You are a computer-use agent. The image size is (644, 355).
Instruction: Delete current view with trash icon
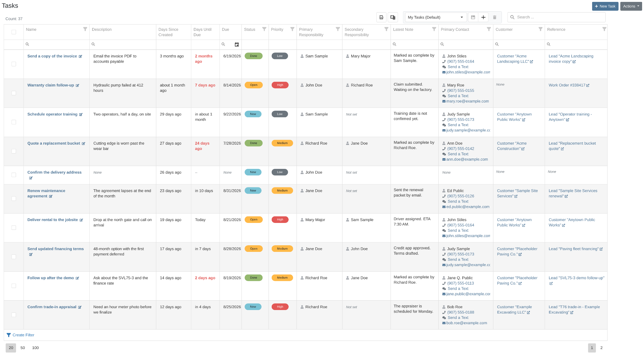pyautogui.click(x=495, y=17)
